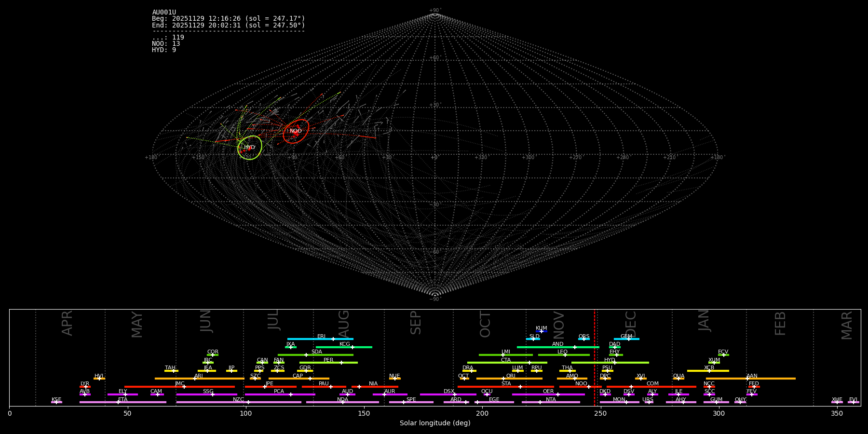Select the LEO shower label
Viewport: 868px width, 434px height.
[562, 352]
